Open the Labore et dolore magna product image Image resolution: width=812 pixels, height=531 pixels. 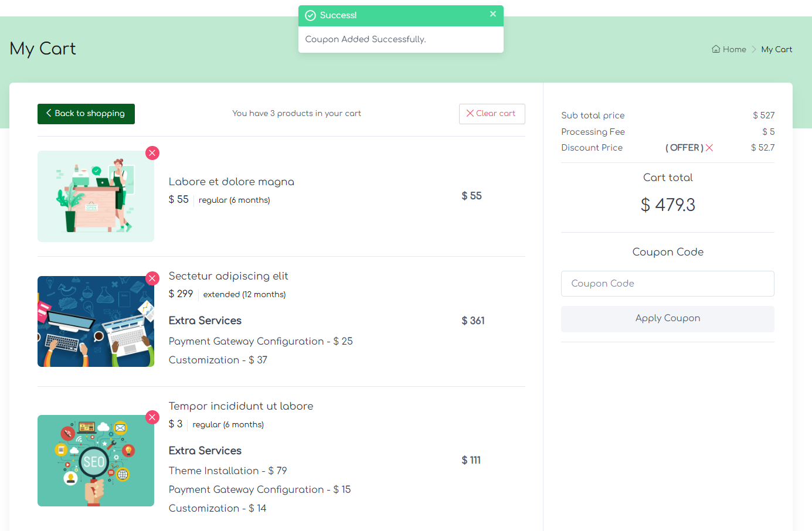click(x=96, y=196)
